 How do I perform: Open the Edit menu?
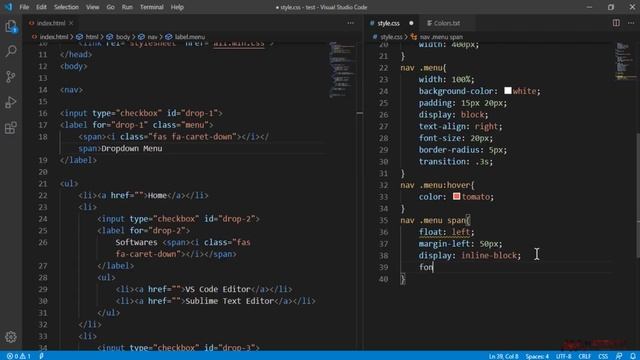click(x=41, y=7)
